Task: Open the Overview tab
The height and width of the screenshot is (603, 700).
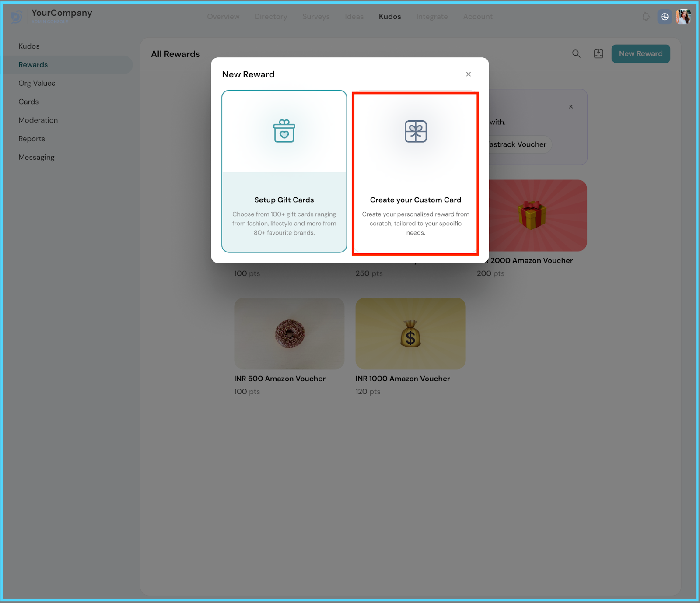Action: click(223, 17)
